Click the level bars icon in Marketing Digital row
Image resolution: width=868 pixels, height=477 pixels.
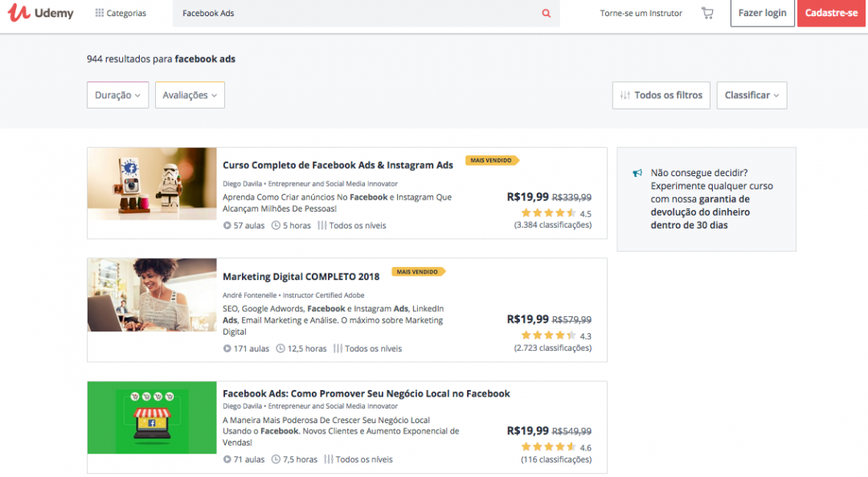(x=338, y=348)
